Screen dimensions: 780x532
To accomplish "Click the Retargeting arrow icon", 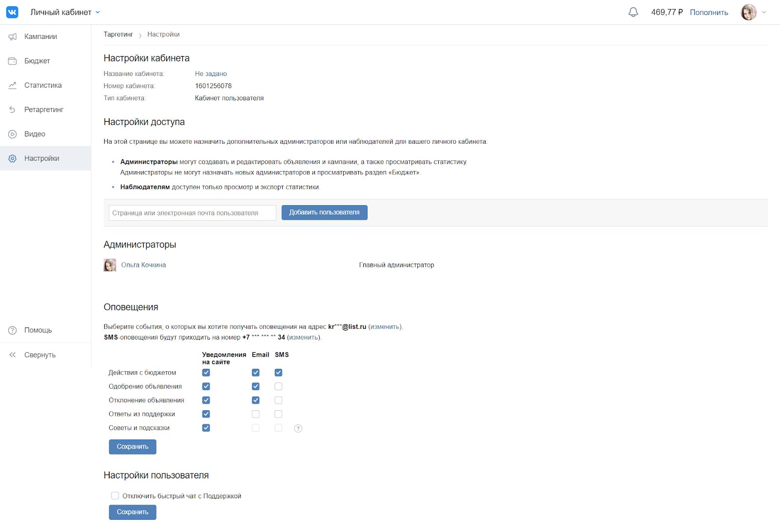I will [13, 110].
